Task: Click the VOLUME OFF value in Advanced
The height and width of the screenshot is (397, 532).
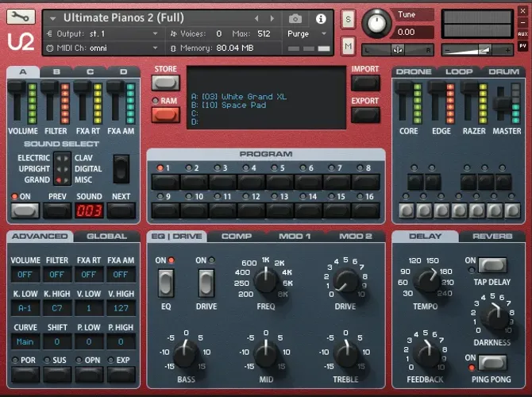Action: click(25, 275)
